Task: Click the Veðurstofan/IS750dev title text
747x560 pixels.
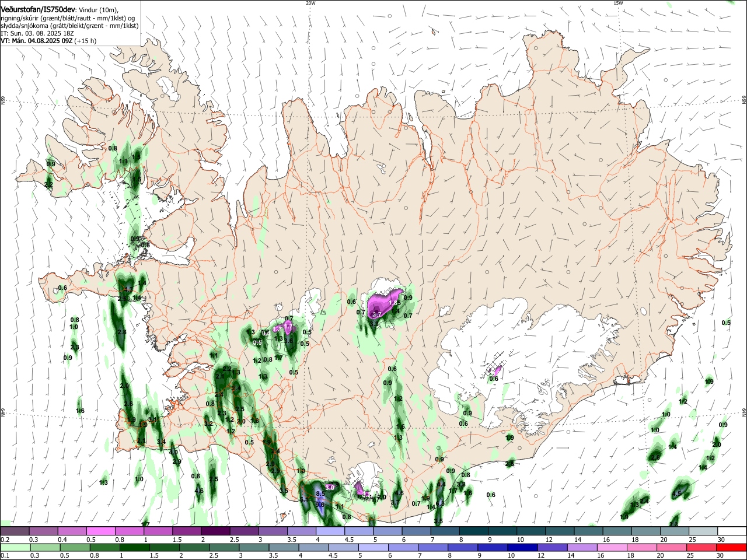Action: coord(39,9)
